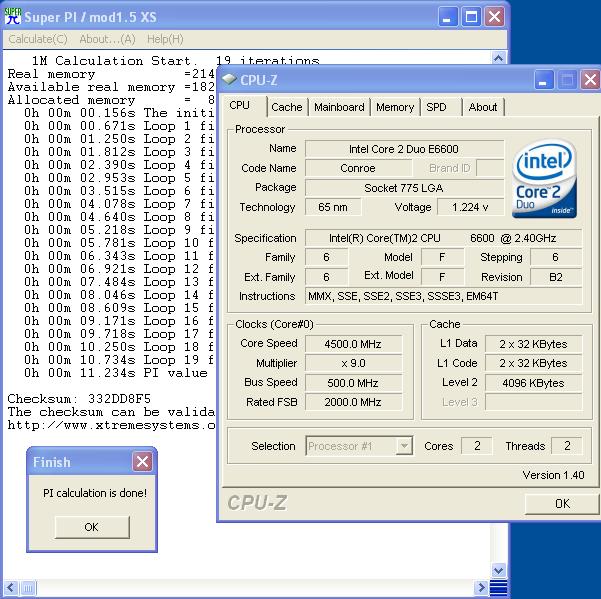
Task: Click the empty Level 3 cache field
Action: 534,402
